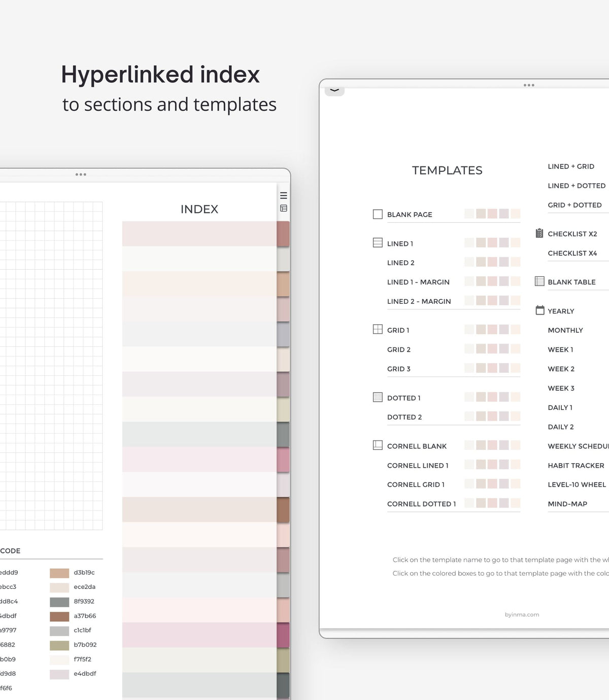Click the lined page icon beside LINED 1
The width and height of the screenshot is (609, 700).
pos(378,243)
